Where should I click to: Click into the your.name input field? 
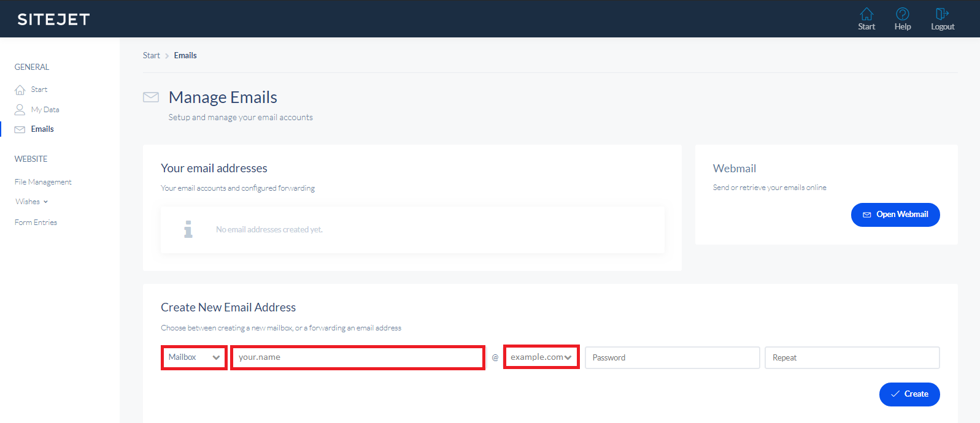[x=358, y=357]
